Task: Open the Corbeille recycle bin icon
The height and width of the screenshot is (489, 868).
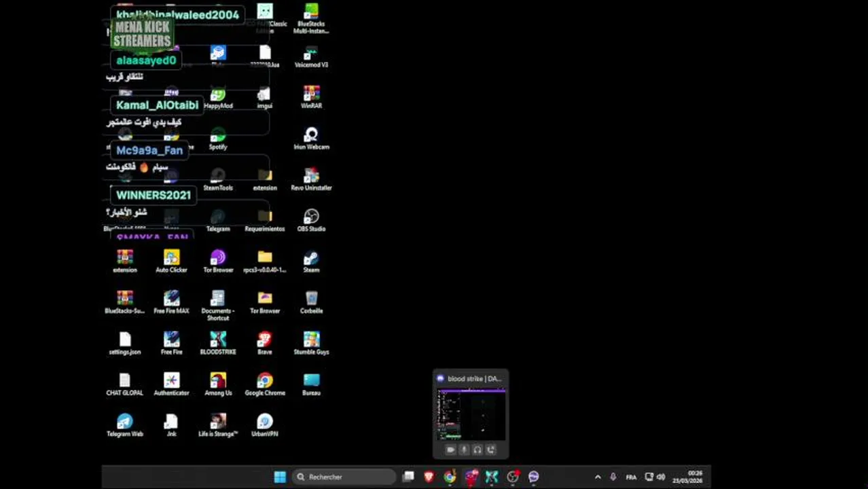Action: 311,302
